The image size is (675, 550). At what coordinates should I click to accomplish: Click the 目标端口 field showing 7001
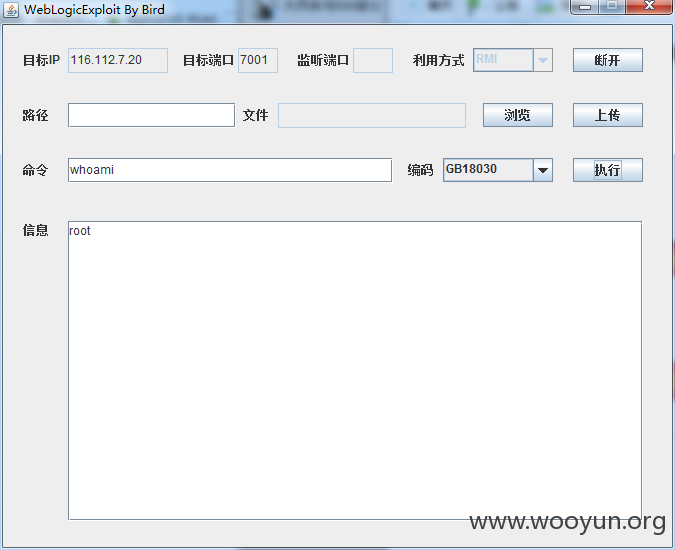(x=258, y=60)
